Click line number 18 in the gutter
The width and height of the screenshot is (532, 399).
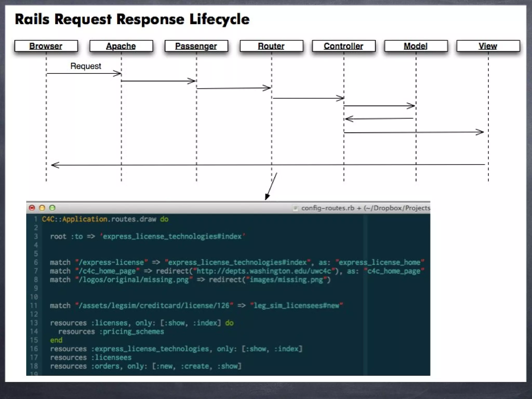[34, 366]
